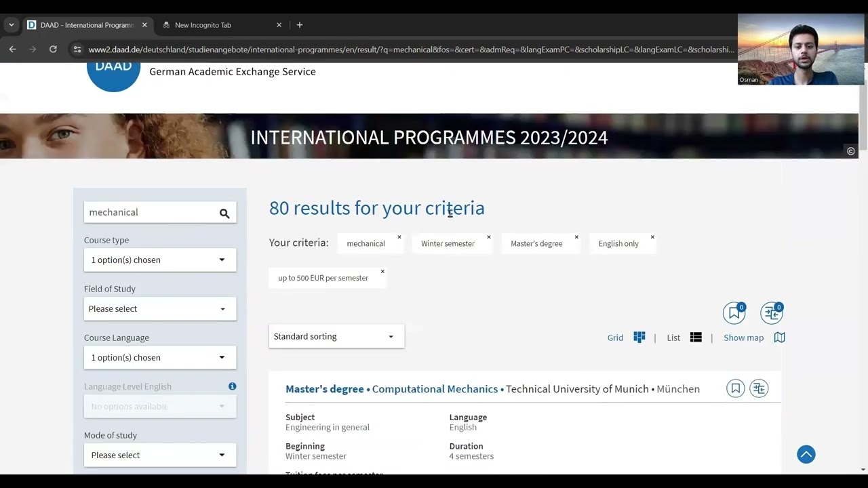Viewport: 868px width, 488px height.
Task: Remove the "Master's degree" criterion
Action: [576, 237]
